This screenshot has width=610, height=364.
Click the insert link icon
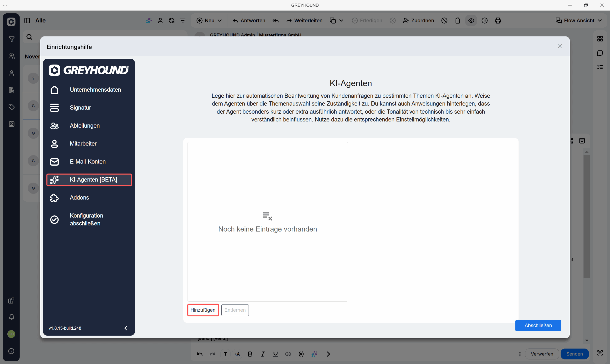tap(288, 354)
